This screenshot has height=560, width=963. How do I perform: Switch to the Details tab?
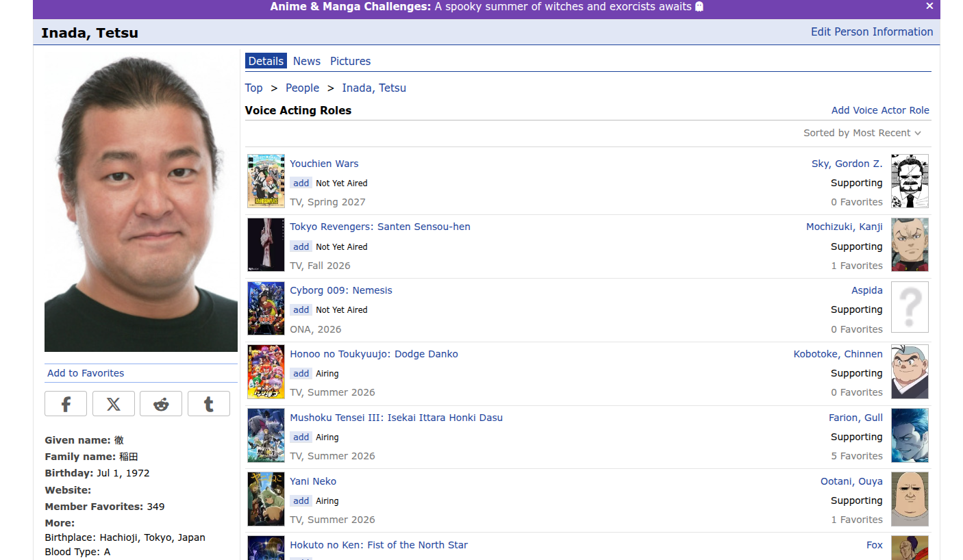(x=266, y=61)
